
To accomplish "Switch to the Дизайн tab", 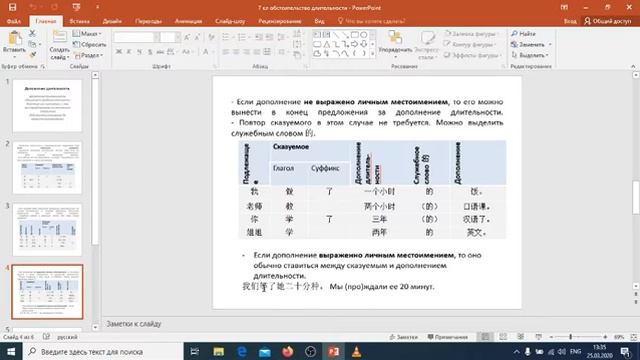I will (x=112, y=21).
